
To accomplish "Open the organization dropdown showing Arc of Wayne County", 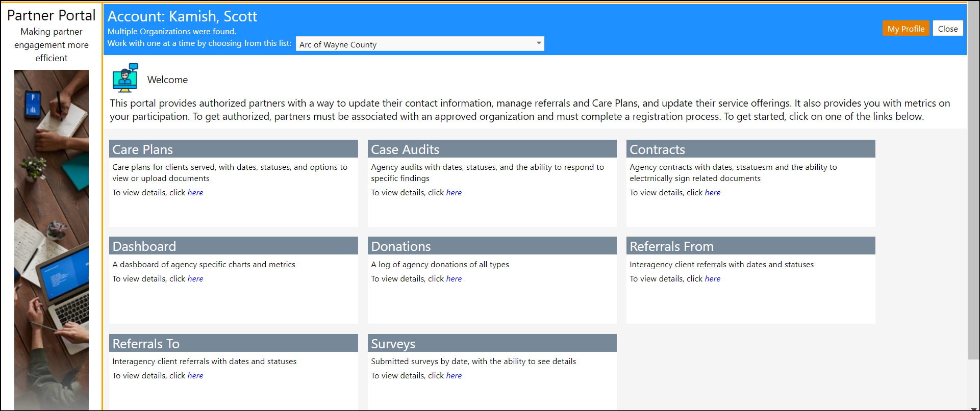I will tap(420, 44).
